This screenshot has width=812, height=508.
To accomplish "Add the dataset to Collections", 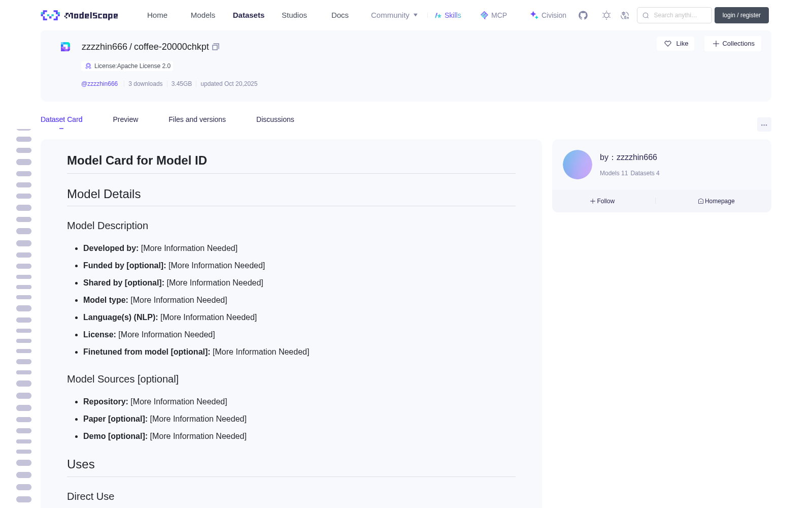I will coord(733,44).
